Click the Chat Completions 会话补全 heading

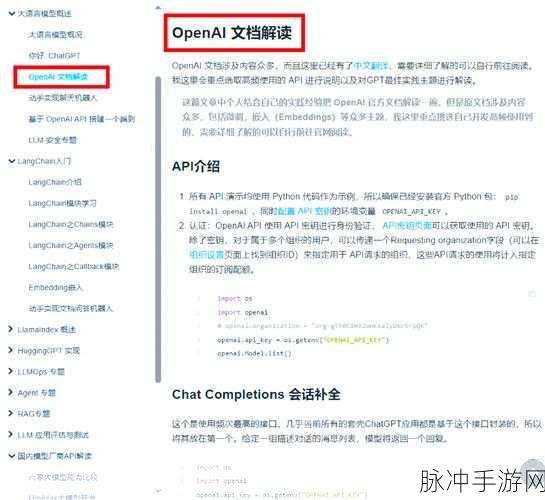(x=256, y=394)
